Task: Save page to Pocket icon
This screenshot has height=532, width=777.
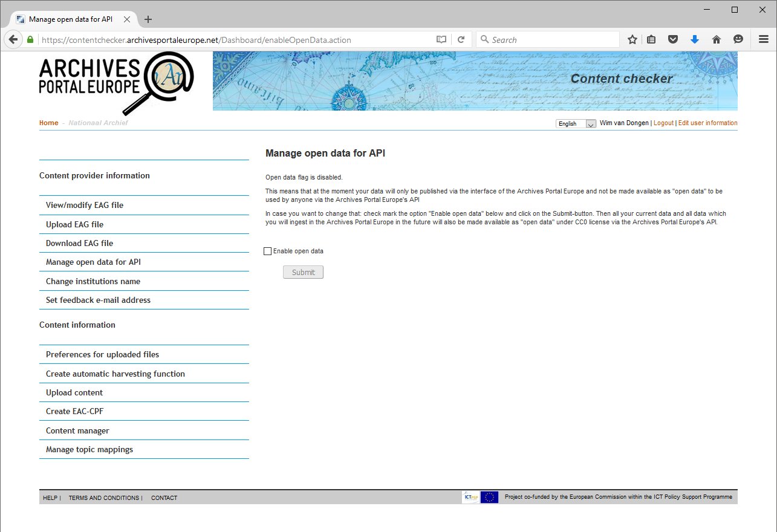Action: (x=673, y=39)
